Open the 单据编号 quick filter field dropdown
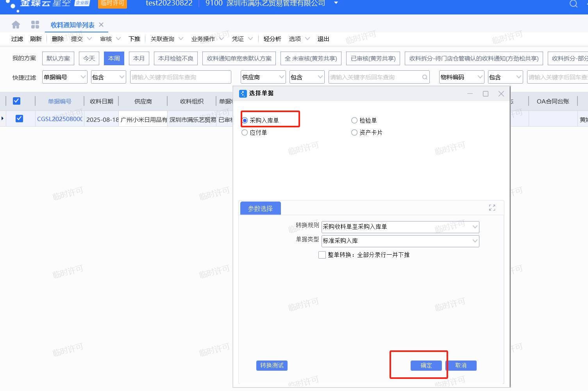 point(83,77)
